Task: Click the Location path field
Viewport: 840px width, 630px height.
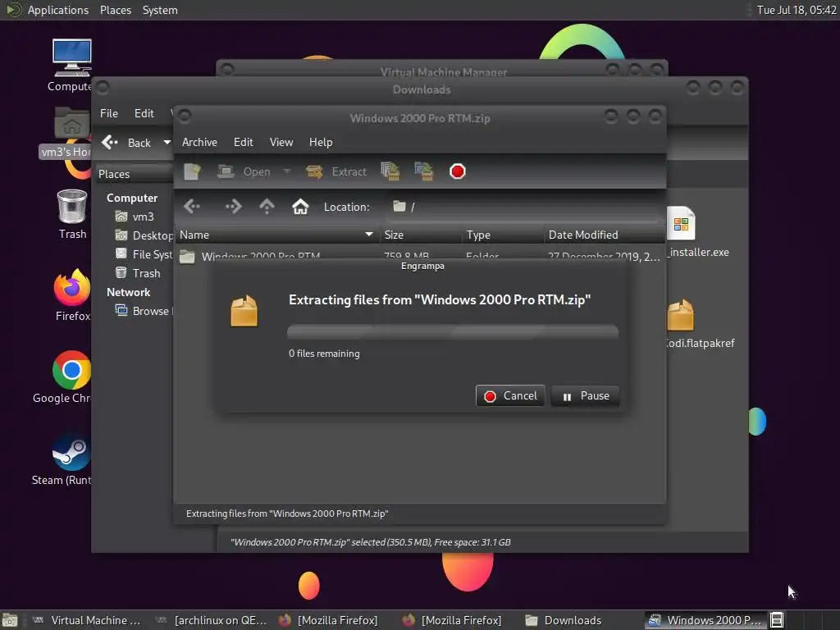Action: click(x=523, y=207)
